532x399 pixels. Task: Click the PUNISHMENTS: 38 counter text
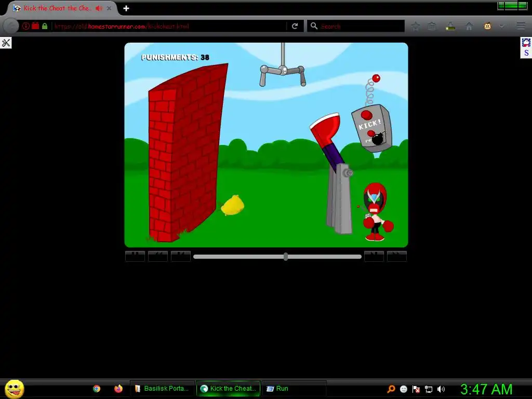pos(175,57)
